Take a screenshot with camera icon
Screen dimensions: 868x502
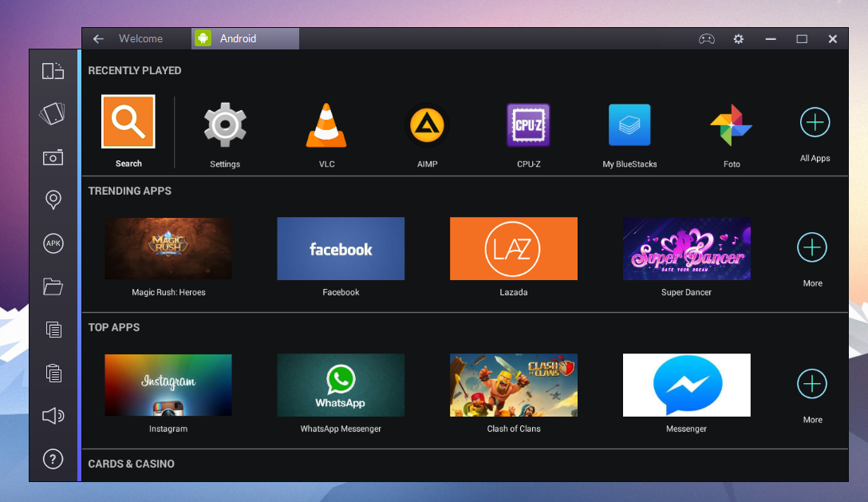pos(53,157)
